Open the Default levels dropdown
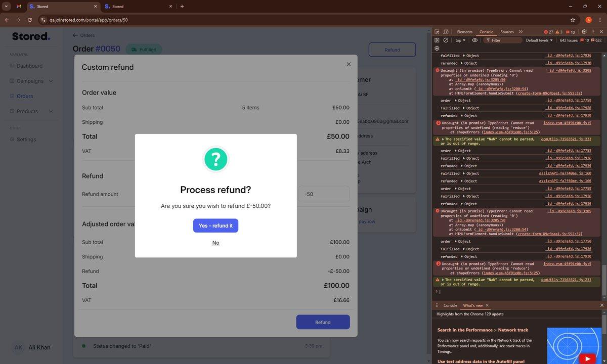Viewport: 607px width, 364px height. 539,40
